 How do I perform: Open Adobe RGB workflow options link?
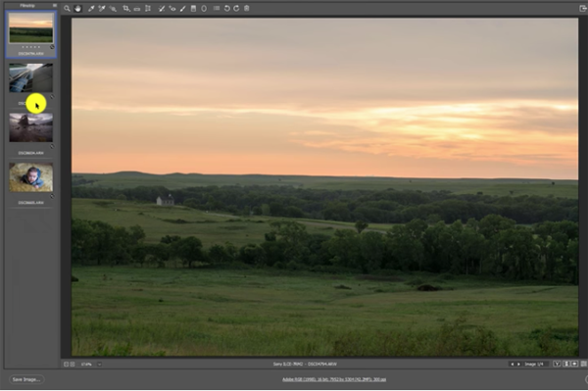point(334,379)
